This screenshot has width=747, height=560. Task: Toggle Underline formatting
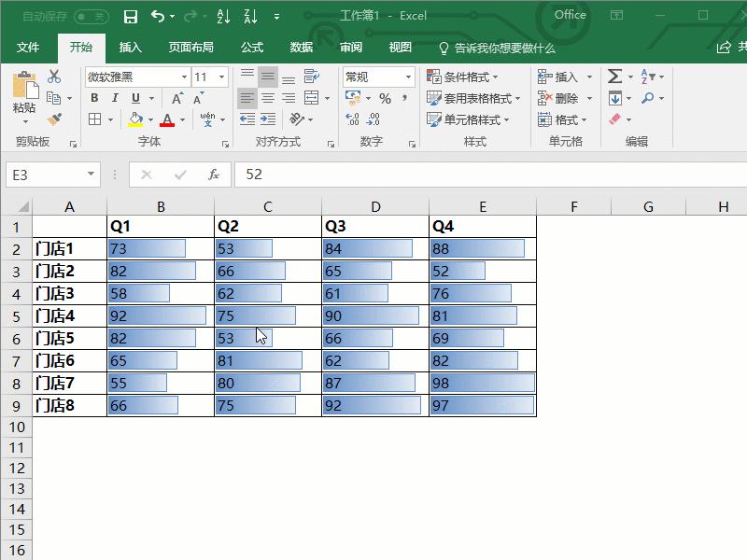(x=135, y=98)
